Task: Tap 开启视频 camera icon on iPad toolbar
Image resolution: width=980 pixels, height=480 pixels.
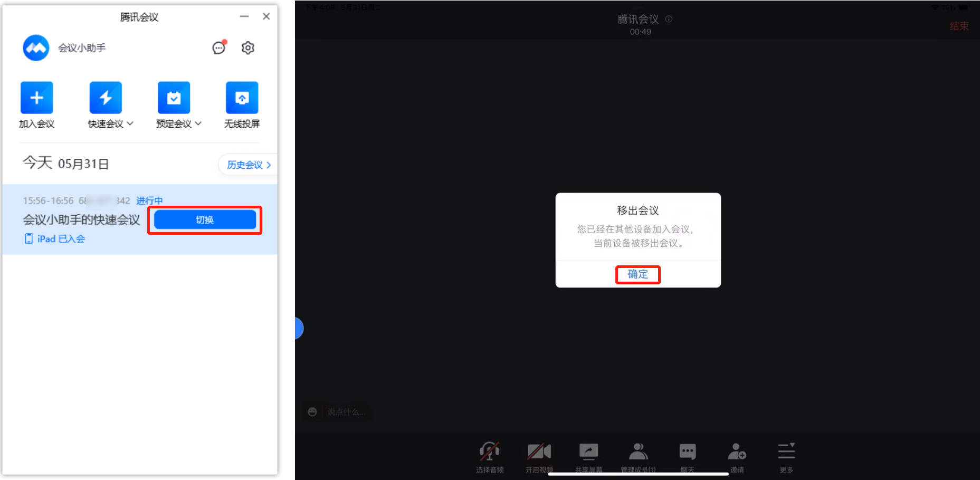Action: pyautogui.click(x=539, y=452)
